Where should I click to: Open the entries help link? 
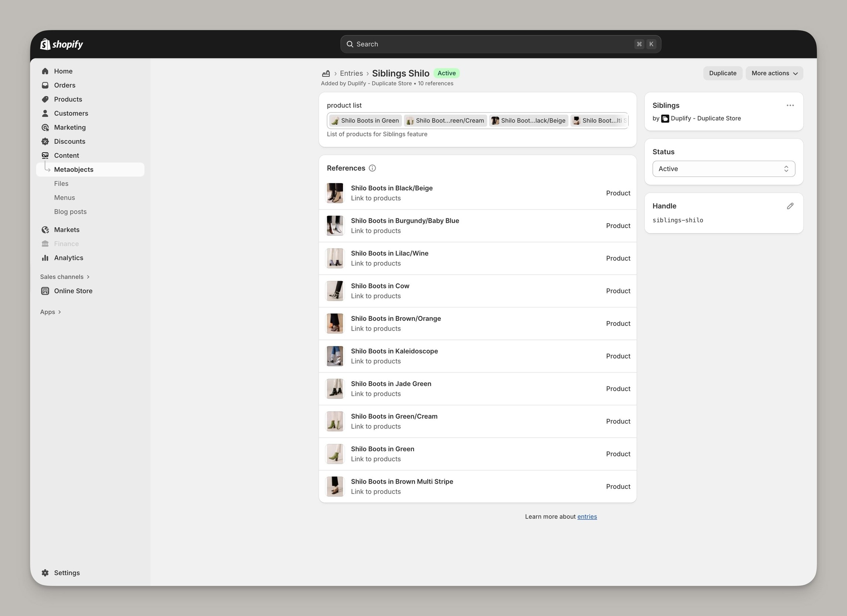pos(587,517)
